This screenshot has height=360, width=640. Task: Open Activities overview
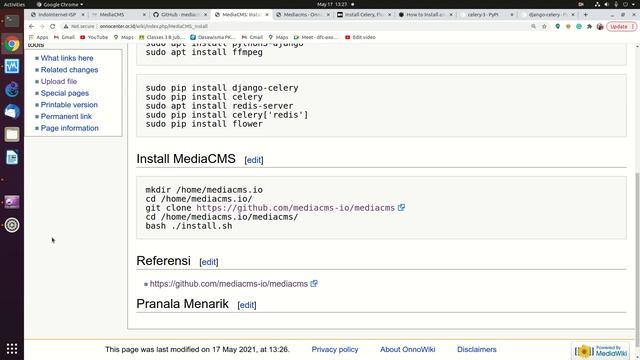pos(14,4)
